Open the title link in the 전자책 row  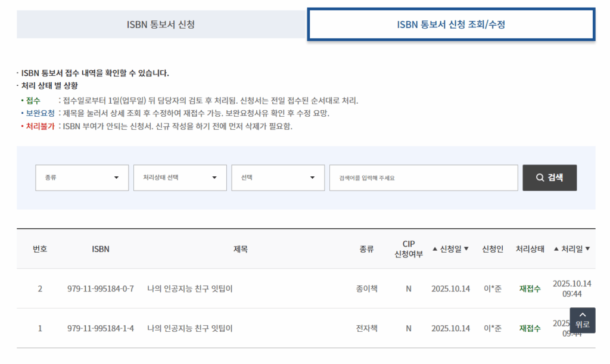(x=190, y=328)
